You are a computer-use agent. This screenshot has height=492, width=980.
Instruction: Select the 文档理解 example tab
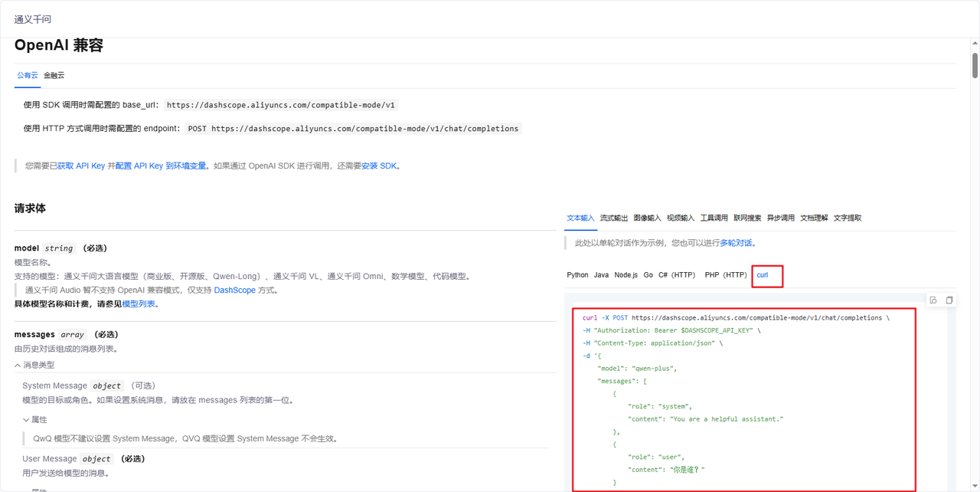814,218
